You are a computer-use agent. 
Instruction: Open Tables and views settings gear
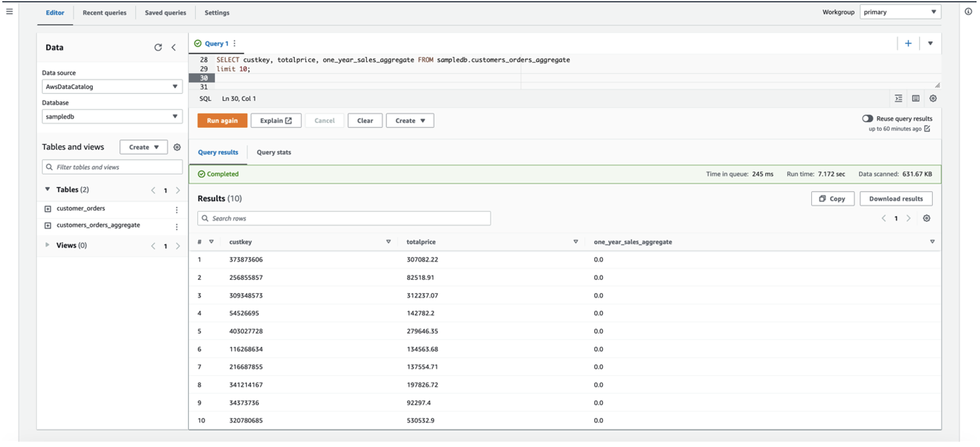coord(177,147)
